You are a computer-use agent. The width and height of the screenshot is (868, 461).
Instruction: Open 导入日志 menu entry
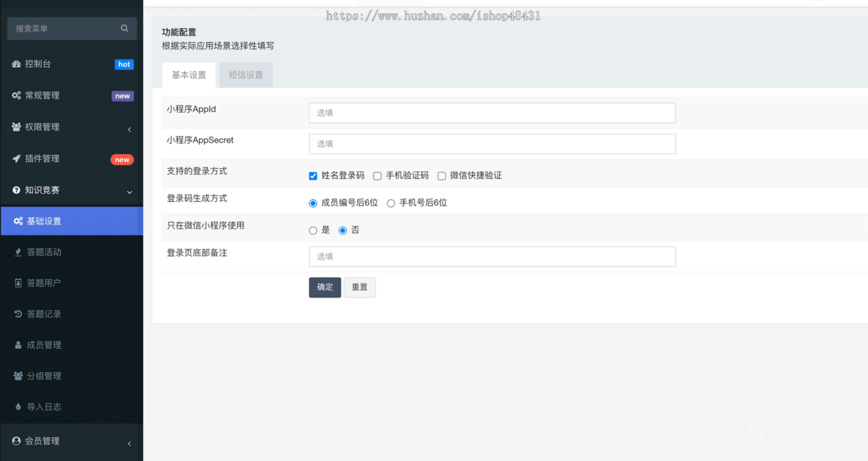click(x=72, y=407)
